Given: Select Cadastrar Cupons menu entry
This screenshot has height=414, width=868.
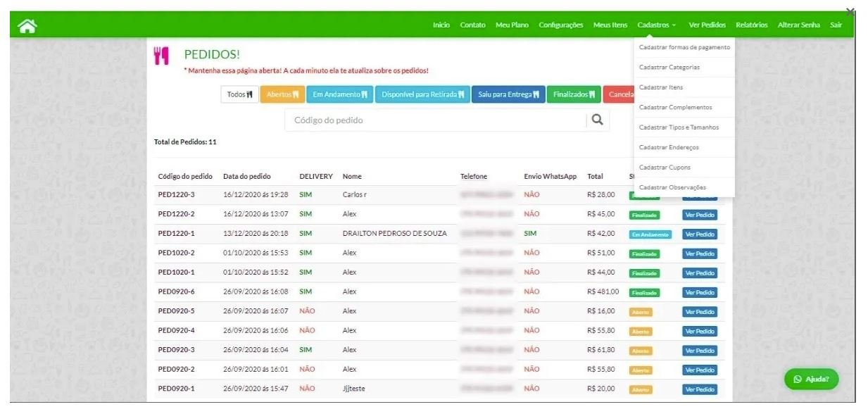Looking at the screenshot, I should (665, 168).
